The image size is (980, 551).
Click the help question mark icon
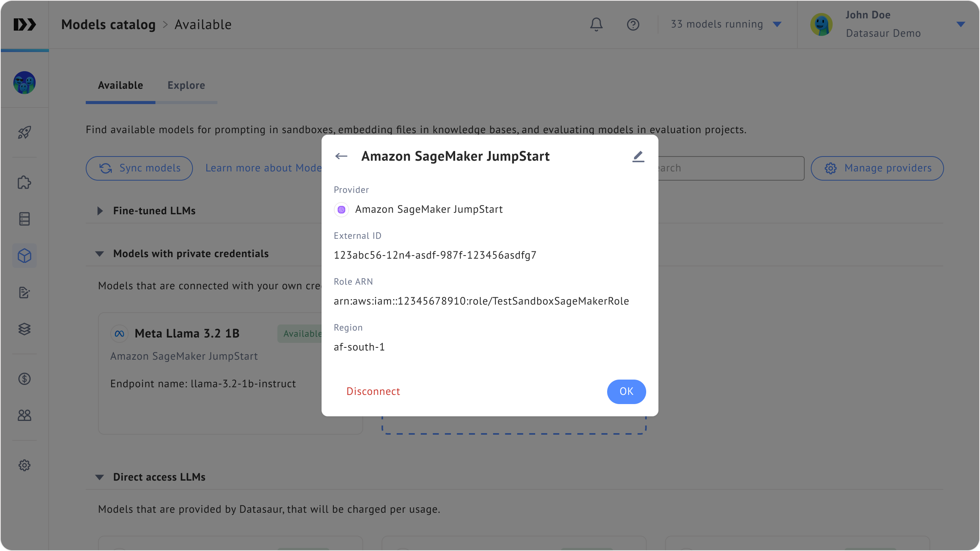(x=633, y=24)
